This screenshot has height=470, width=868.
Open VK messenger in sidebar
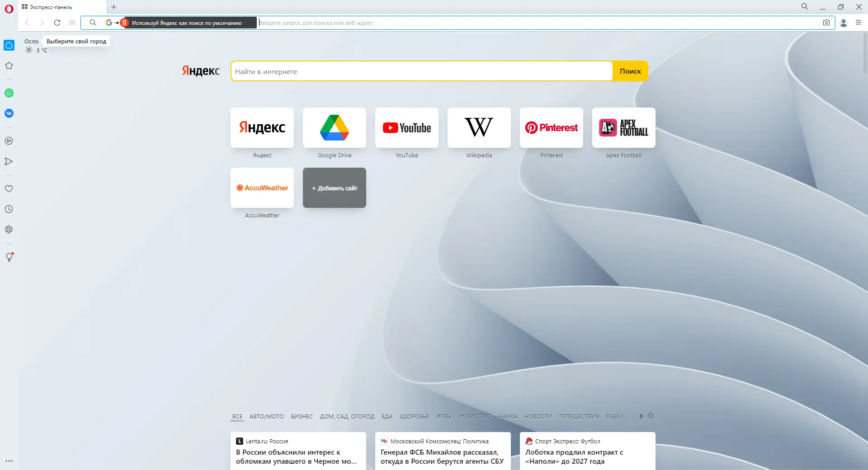pos(9,113)
